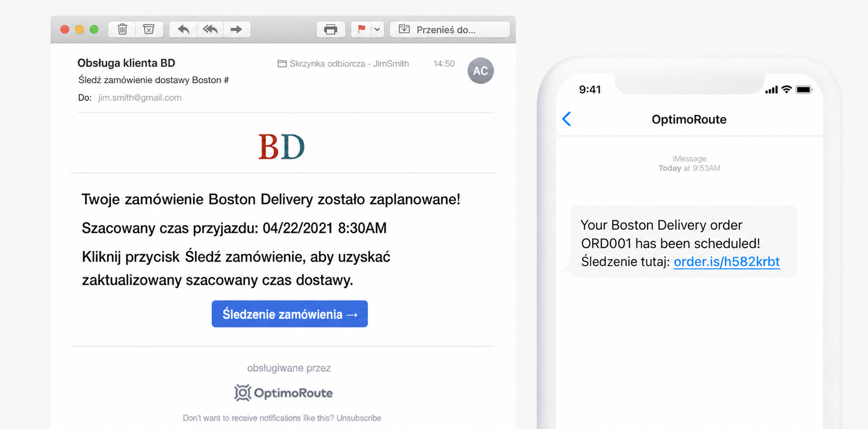
Task: Tap the OptimoRoute conversation title
Action: pos(689,119)
